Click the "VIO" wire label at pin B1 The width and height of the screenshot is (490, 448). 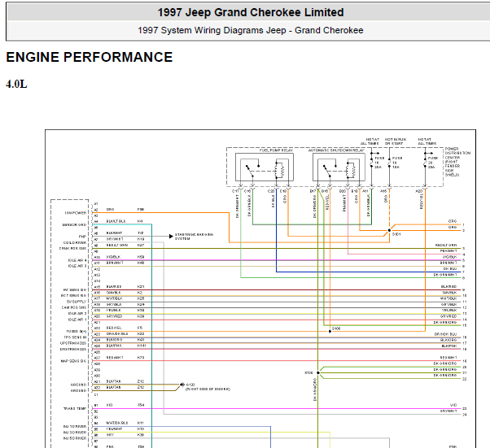click(109, 405)
